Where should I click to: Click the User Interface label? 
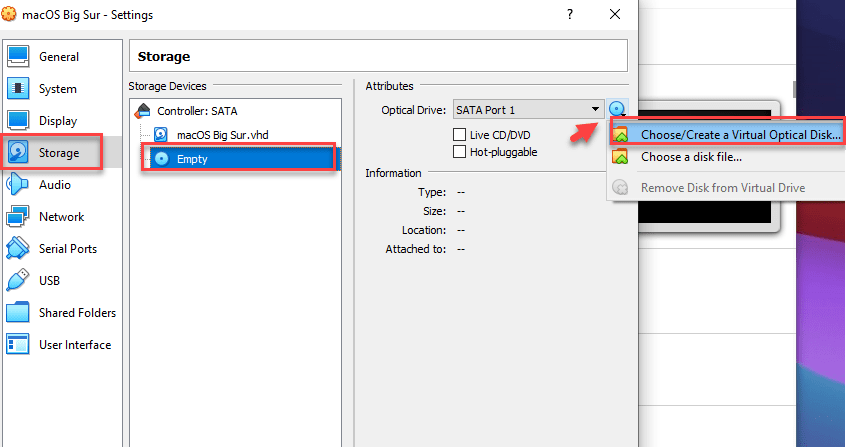click(x=75, y=344)
